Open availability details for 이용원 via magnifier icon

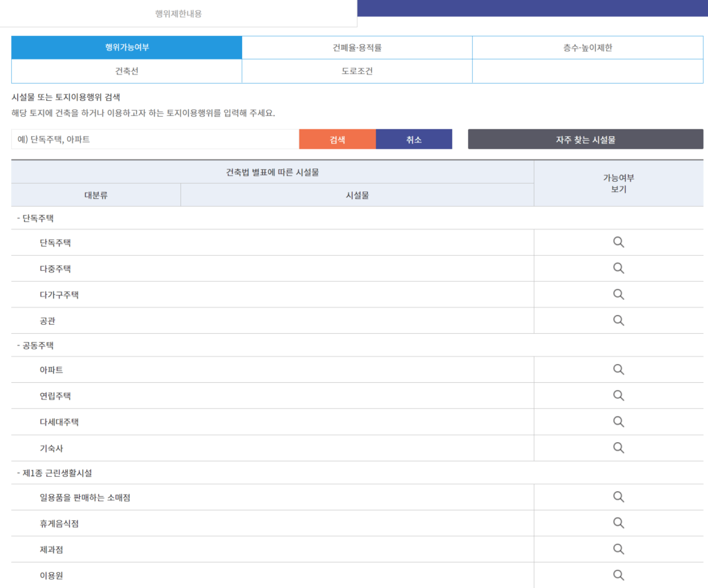pyautogui.click(x=618, y=574)
